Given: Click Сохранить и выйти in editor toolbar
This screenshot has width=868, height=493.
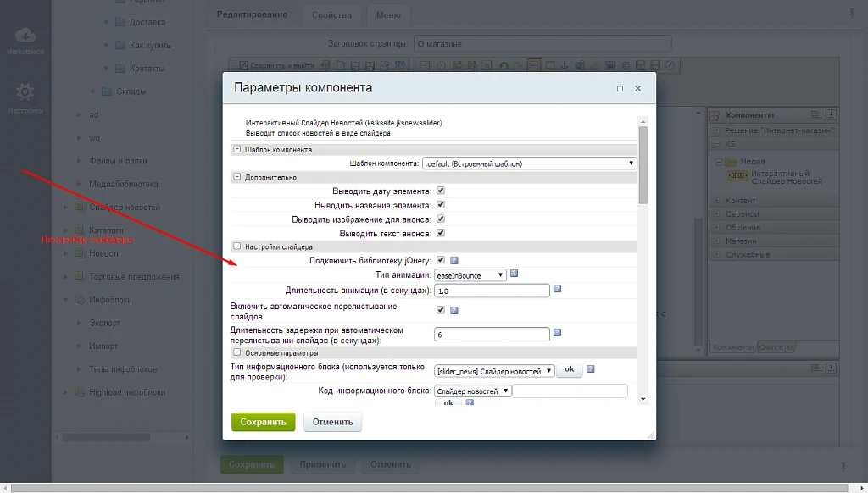Looking at the screenshot, I should 276,65.
